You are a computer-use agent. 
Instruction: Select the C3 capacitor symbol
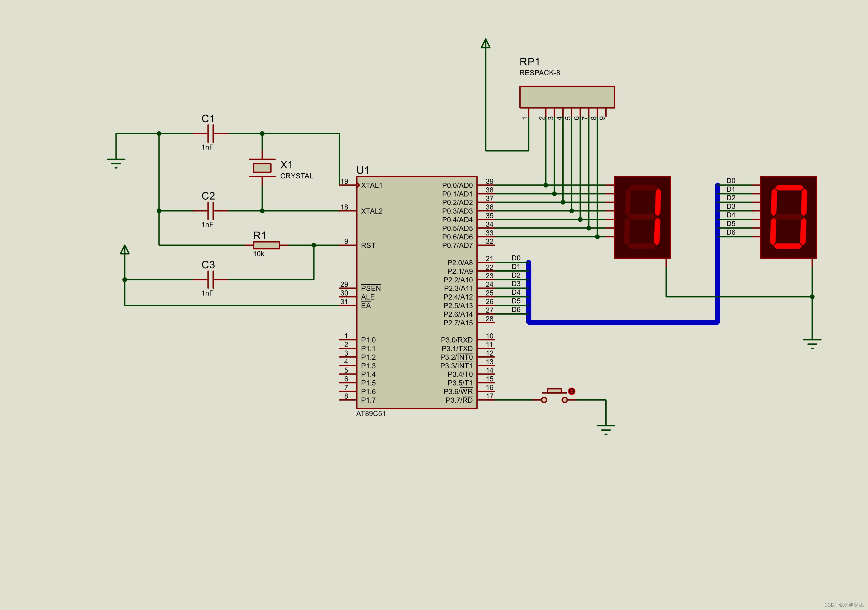coord(211,280)
